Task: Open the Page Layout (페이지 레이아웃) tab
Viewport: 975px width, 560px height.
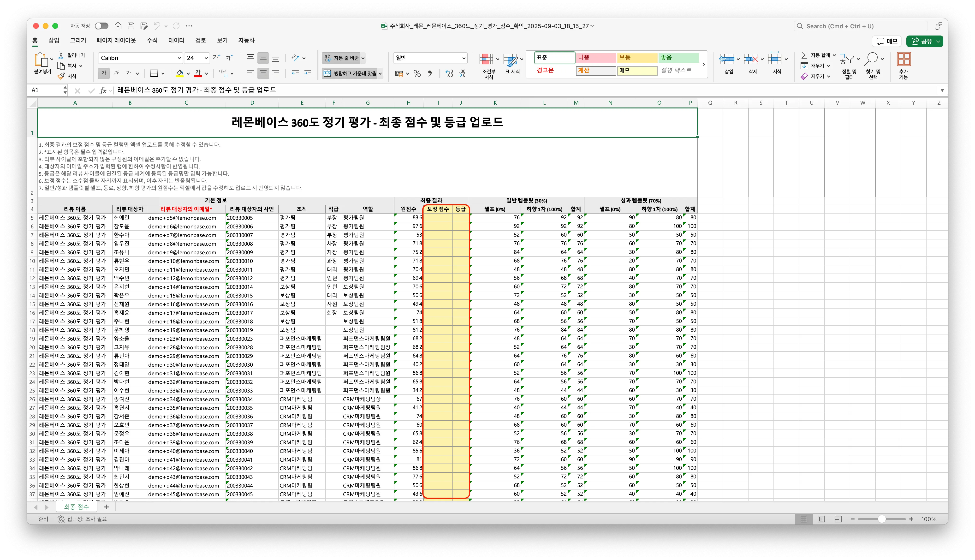Action: (116, 40)
